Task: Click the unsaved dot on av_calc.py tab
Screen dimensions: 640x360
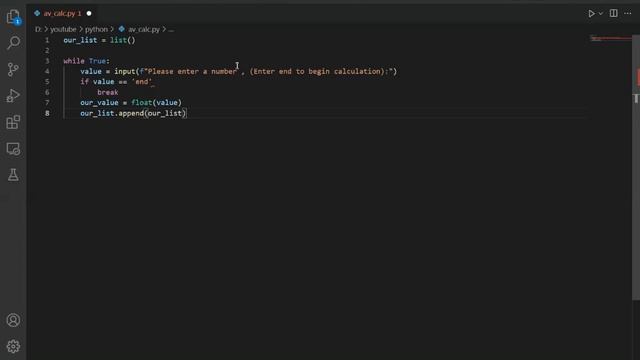Action: (89, 13)
